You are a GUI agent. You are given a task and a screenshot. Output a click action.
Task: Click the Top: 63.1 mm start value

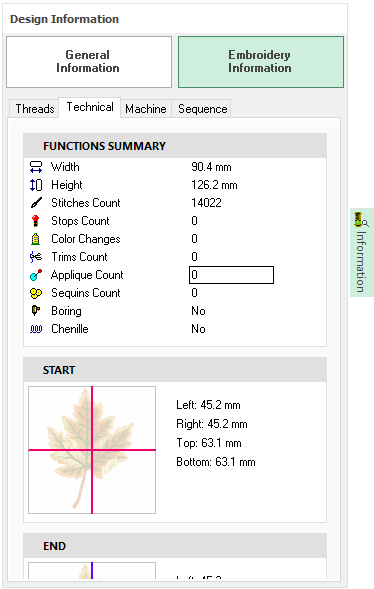click(209, 443)
